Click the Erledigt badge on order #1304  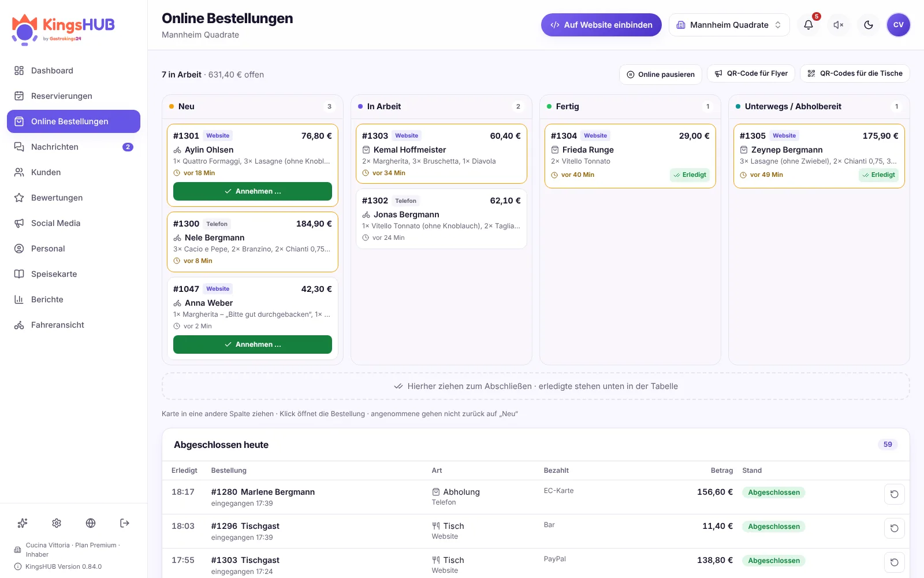(690, 175)
